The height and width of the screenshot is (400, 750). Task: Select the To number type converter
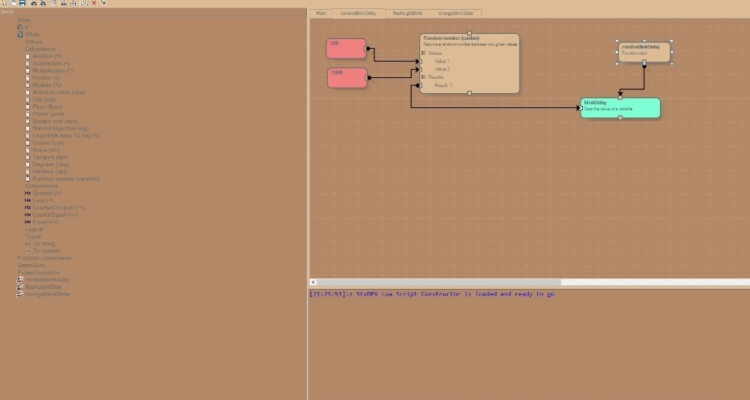(x=46, y=251)
